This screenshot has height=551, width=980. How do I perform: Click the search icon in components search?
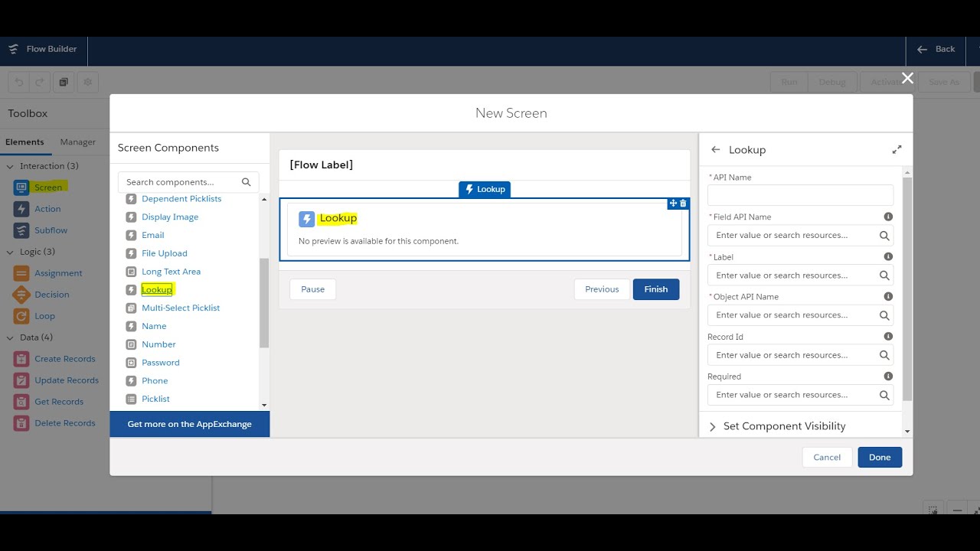[x=247, y=182]
